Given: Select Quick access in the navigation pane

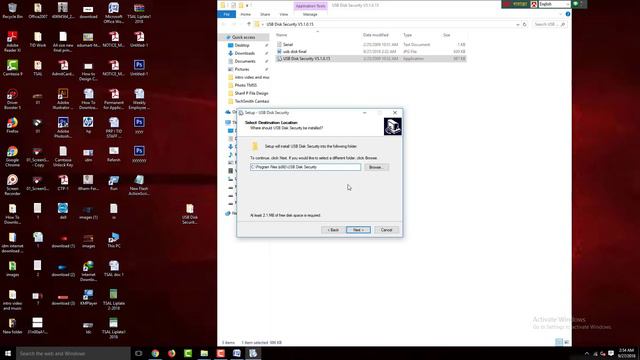Looking at the screenshot, I should pyautogui.click(x=243, y=37).
